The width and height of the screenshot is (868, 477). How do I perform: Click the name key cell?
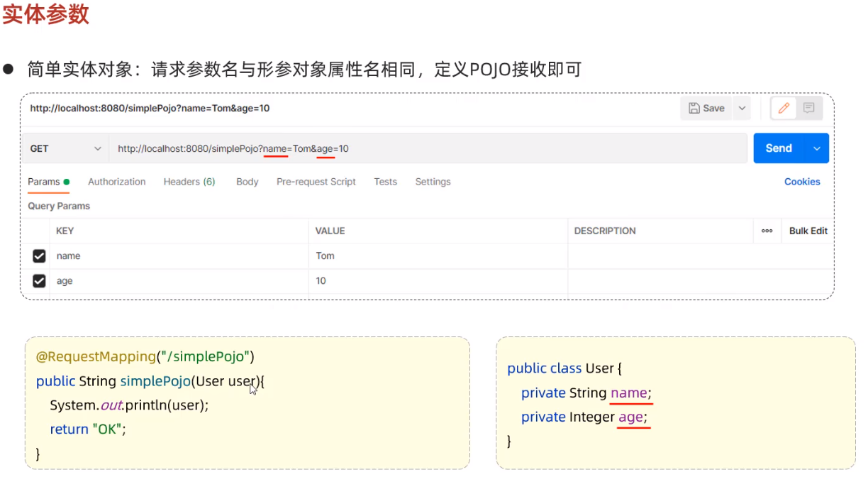pyautogui.click(x=179, y=256)
